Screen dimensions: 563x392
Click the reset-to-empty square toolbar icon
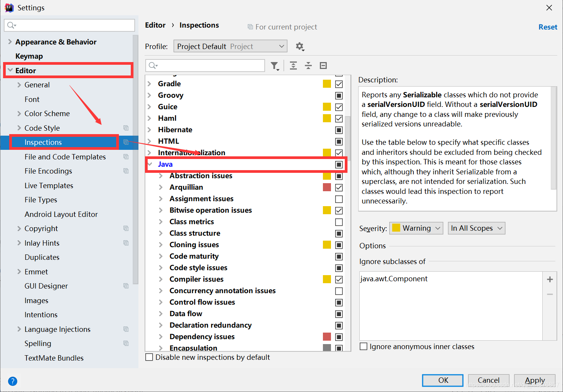click(323, 66)
